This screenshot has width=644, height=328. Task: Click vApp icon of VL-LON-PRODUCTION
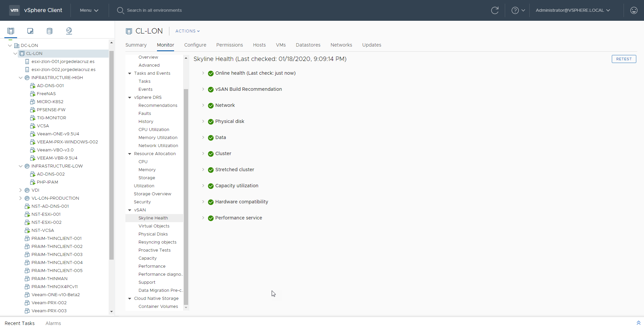tap(27, 198)
